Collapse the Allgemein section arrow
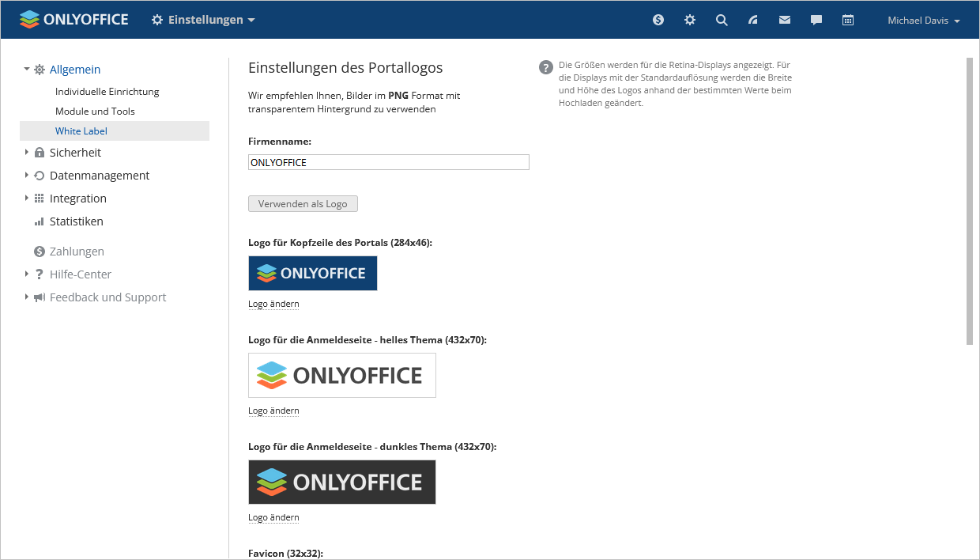The height and width of the screenshot is (560, 980). click(x=27, y=69)
